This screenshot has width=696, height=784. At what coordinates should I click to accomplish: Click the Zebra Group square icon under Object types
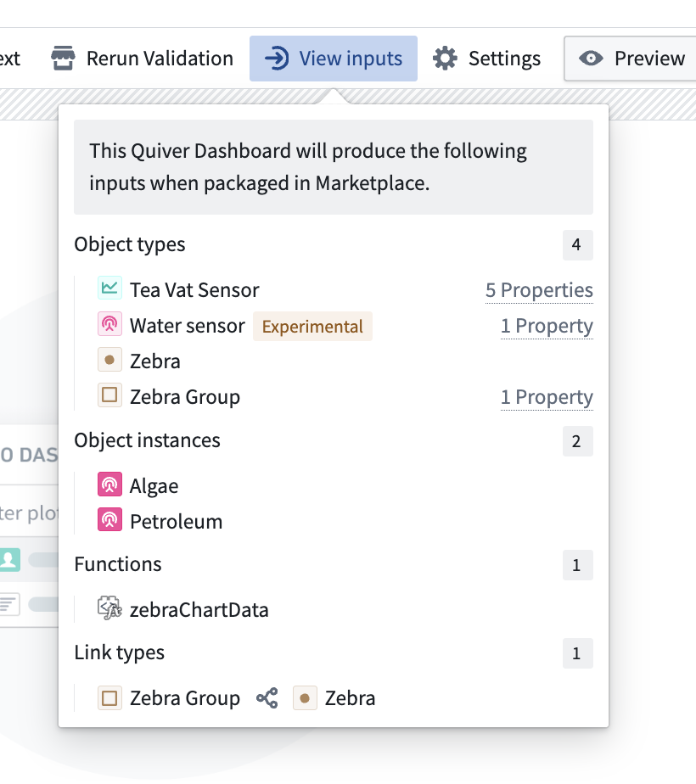pos(110,395)
